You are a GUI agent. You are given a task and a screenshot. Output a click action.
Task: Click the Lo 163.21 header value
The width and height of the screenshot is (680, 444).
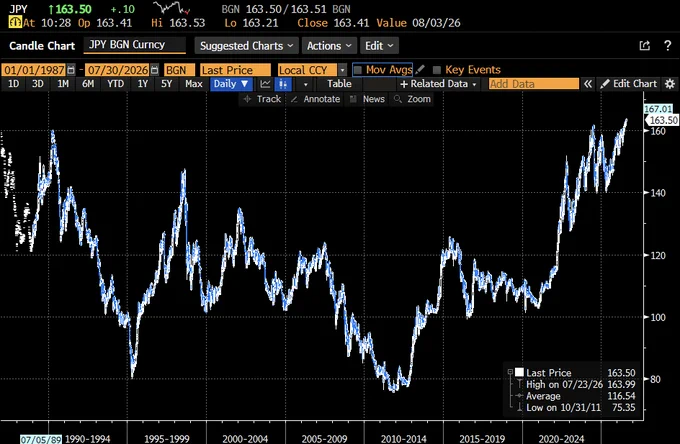pos(251,23)
